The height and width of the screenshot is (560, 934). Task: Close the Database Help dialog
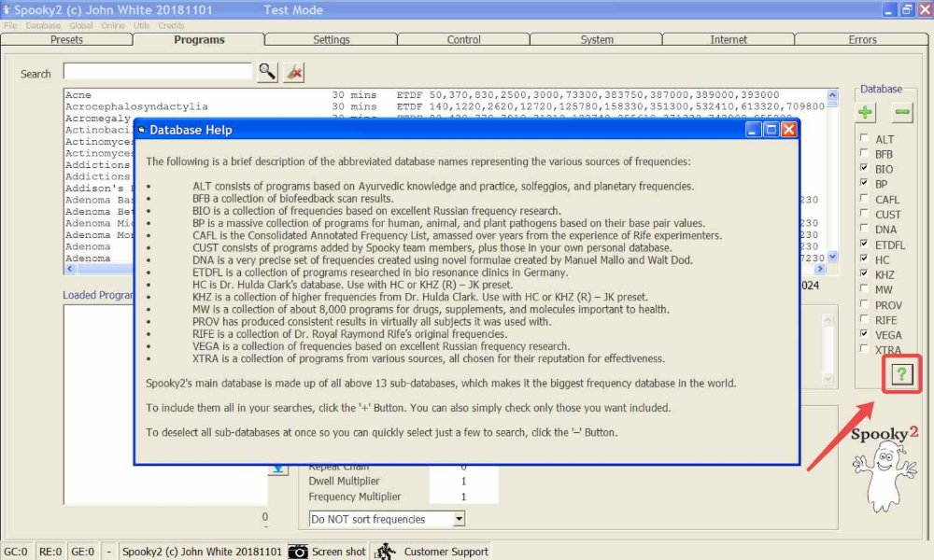[x=788, y=129]
